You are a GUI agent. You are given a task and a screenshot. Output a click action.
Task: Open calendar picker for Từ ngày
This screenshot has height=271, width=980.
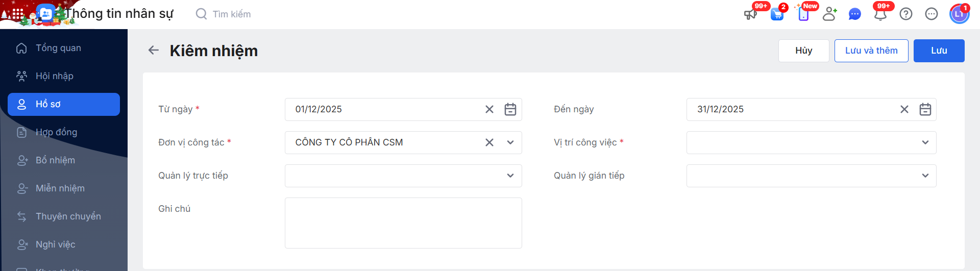(x=510, y=109)
